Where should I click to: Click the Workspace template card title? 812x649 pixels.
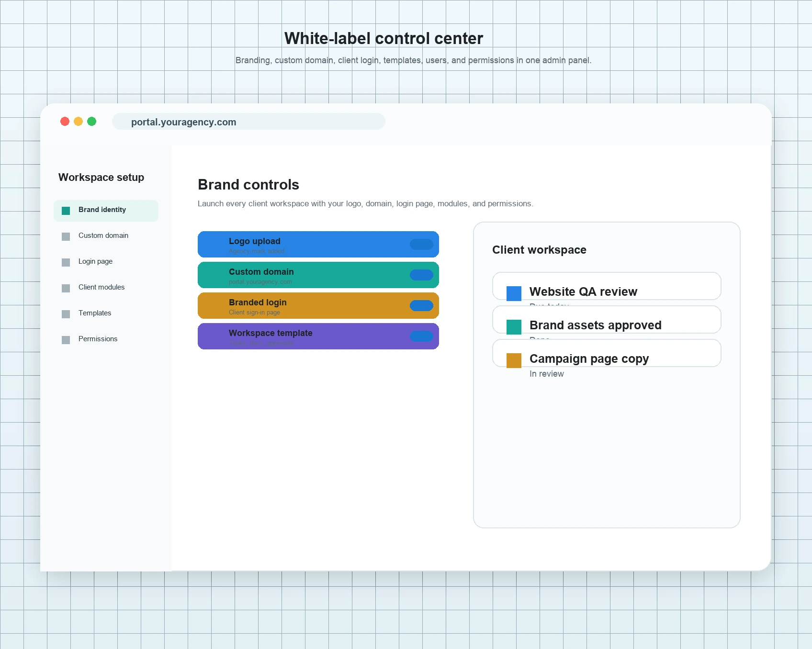(x=271, y=333)
